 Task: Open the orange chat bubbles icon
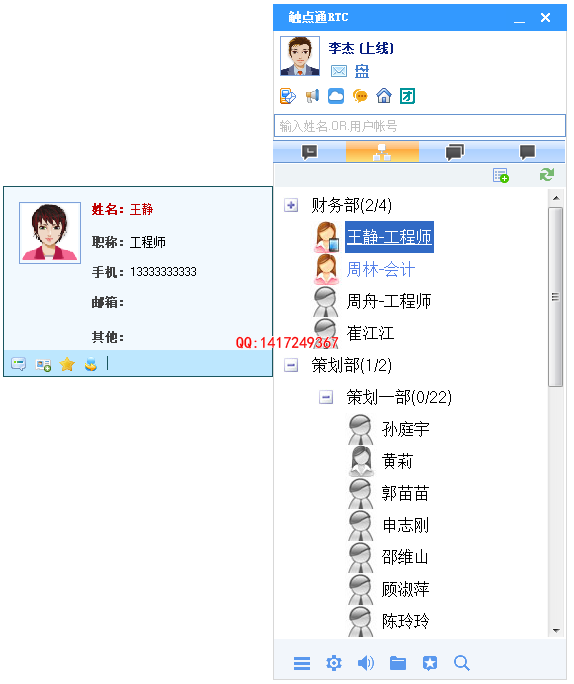[360, 96]
